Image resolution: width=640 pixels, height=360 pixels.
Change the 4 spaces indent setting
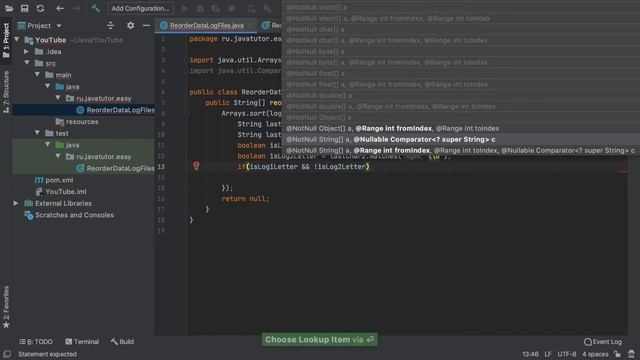click(595, 354)
